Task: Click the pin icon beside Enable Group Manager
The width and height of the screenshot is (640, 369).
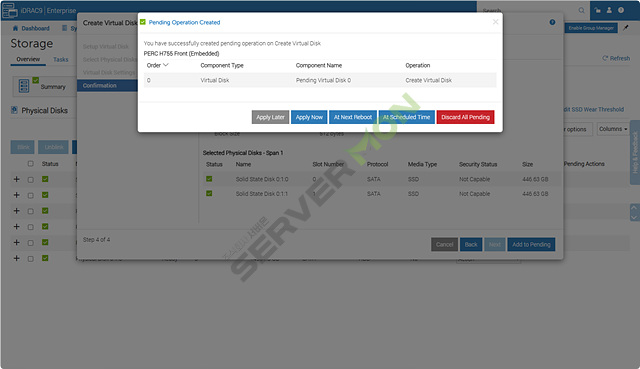Action: [626, 28]
